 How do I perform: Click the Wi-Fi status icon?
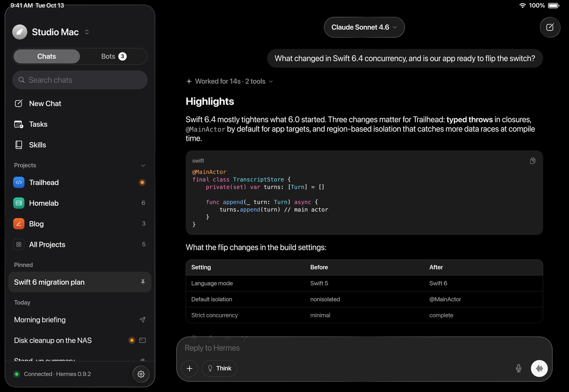[x=522, y=5]
